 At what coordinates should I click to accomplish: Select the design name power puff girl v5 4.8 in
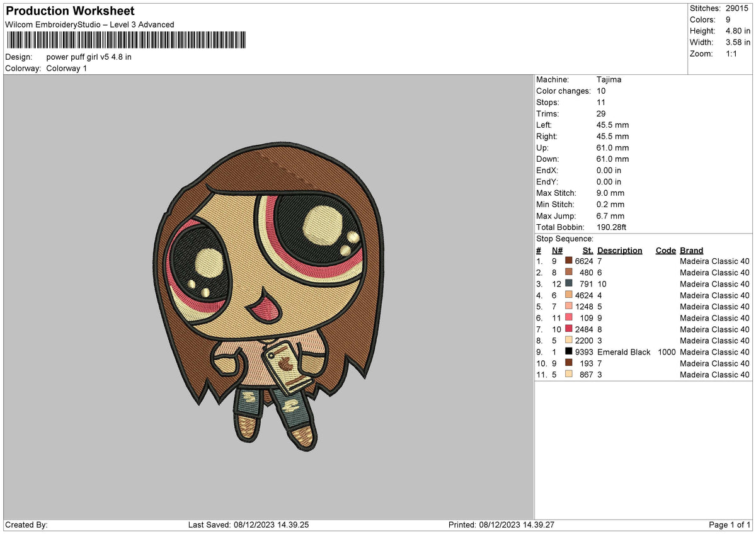[89, 57]
